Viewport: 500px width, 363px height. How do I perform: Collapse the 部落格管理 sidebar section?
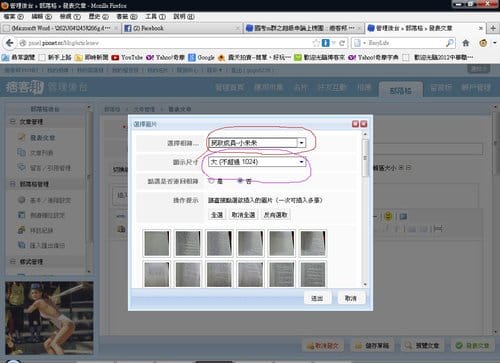(13, 184)
